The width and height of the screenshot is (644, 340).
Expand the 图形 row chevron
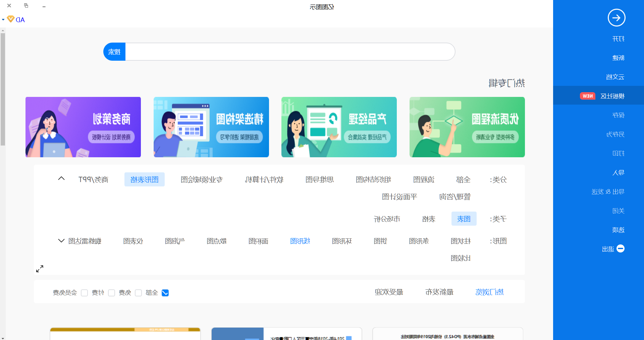click(x=61, y=241)
